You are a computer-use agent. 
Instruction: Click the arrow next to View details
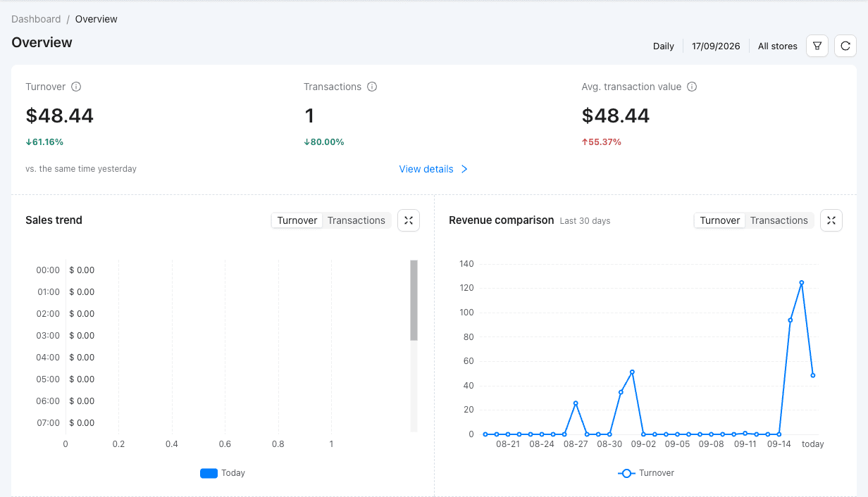coord(464,169)
